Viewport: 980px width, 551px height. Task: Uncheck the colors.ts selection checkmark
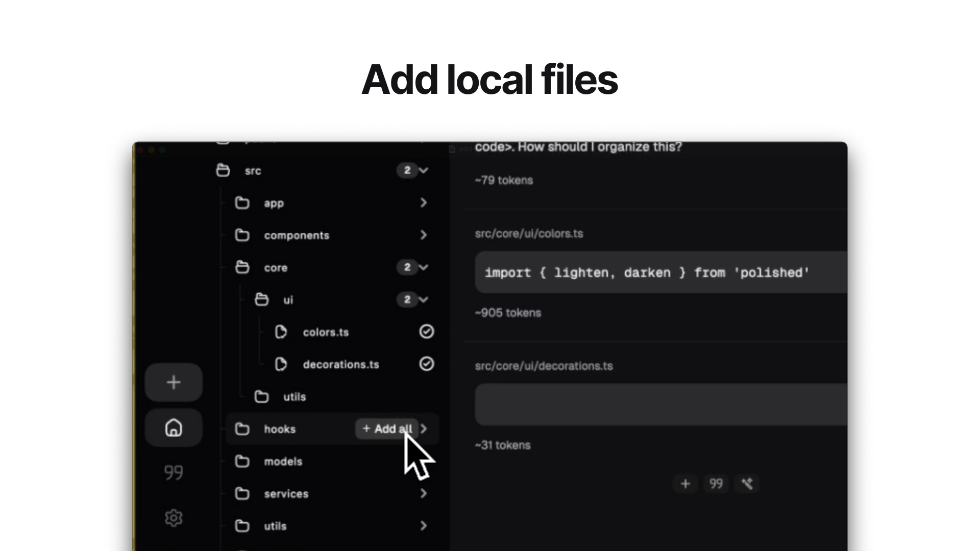[x=426, y=332]
